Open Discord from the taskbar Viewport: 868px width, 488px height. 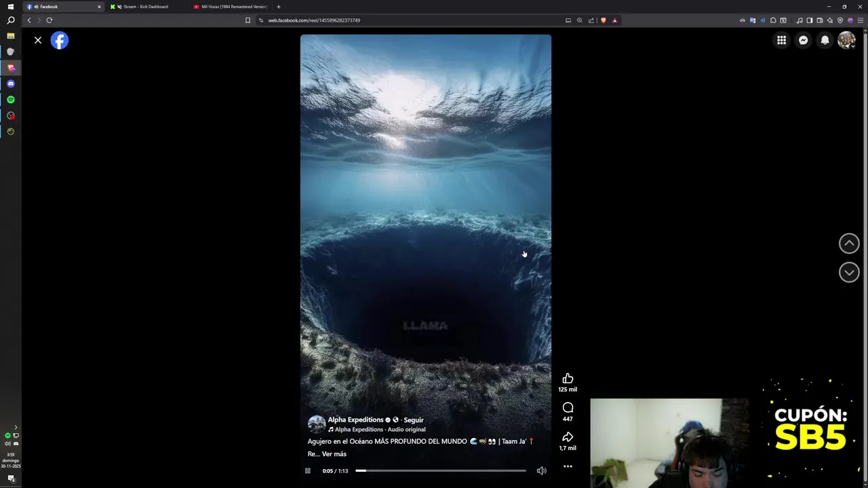point(10,84)
